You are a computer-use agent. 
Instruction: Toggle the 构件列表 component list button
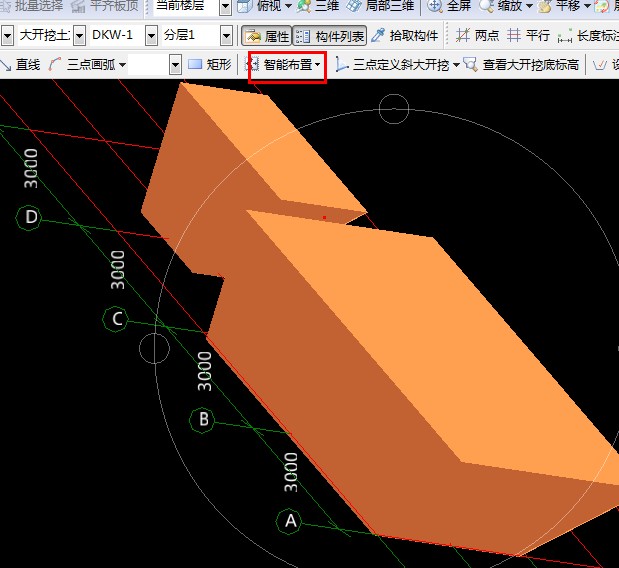click(330, 36)
